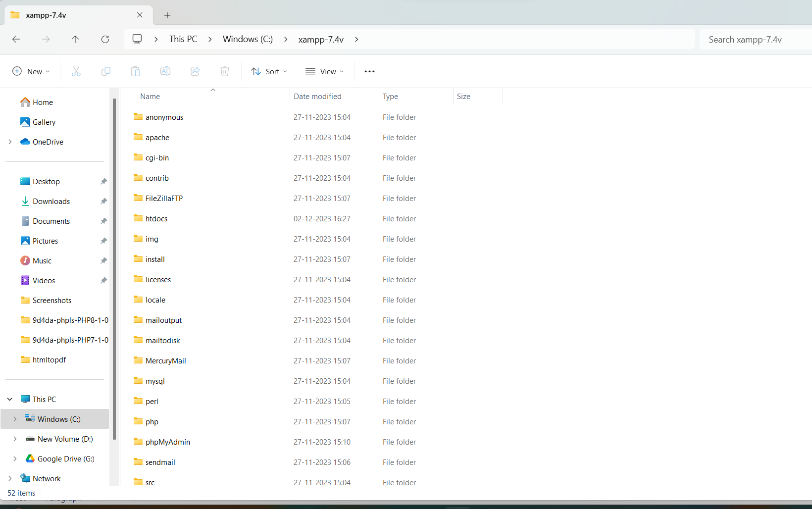The height and width of the screenshot is (509, 812).
Task: Go up one folder level
Action: 75,39
